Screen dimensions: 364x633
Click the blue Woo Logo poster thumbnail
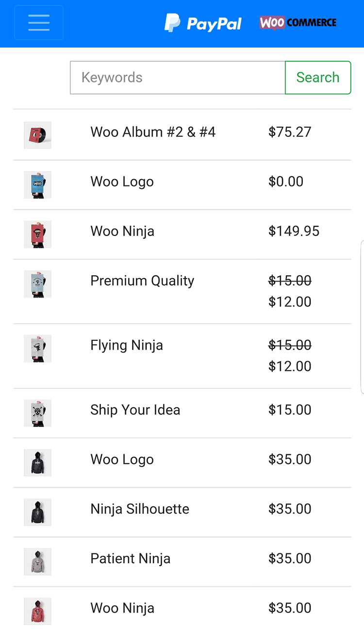(37, 184)
